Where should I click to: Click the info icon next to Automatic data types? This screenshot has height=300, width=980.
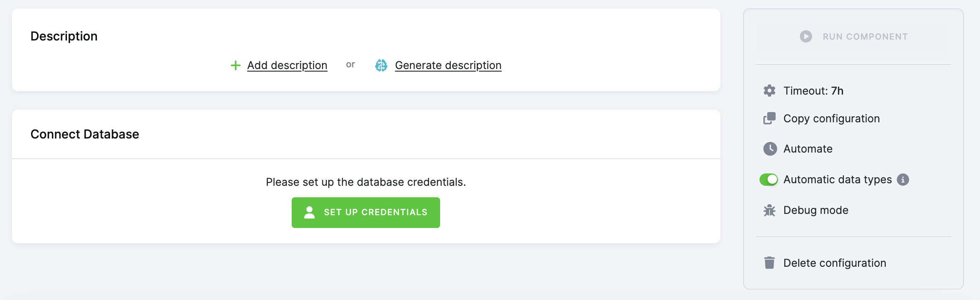click(903, 180)
